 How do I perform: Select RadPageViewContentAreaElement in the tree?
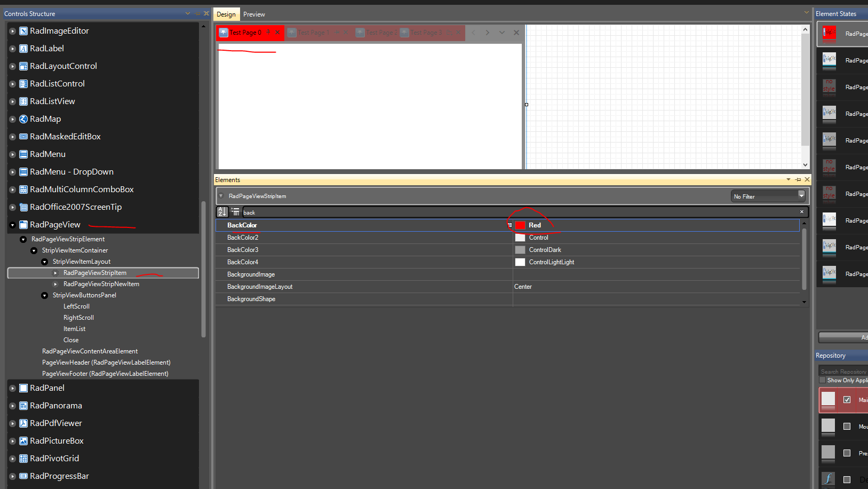(x=90, y=351)
